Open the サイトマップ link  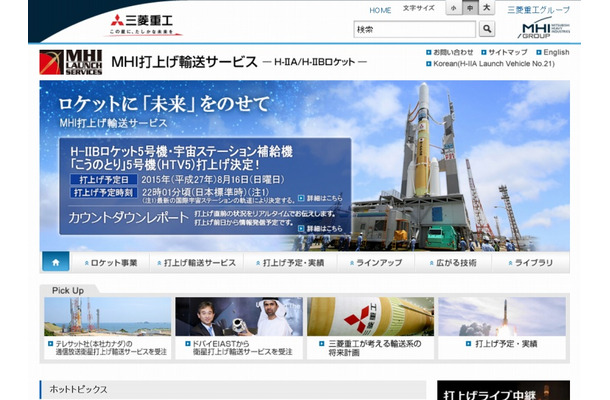pyautogui.click(x=505, y=52)
